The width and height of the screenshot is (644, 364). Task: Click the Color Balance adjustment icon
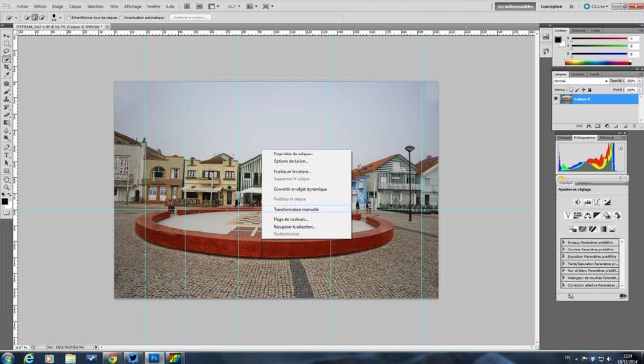point(588,216)
